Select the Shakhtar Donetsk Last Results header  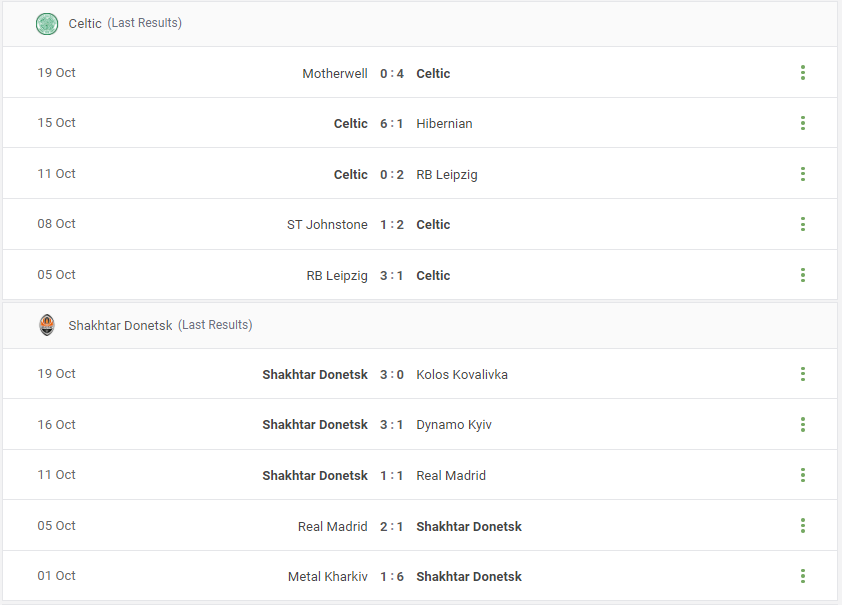(x=420, y=325)
